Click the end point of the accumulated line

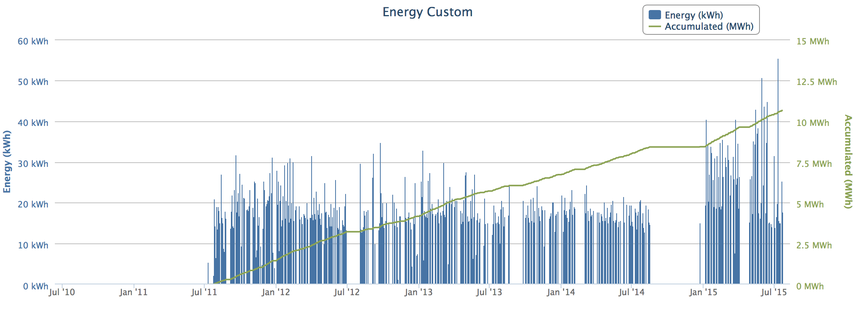782,110
